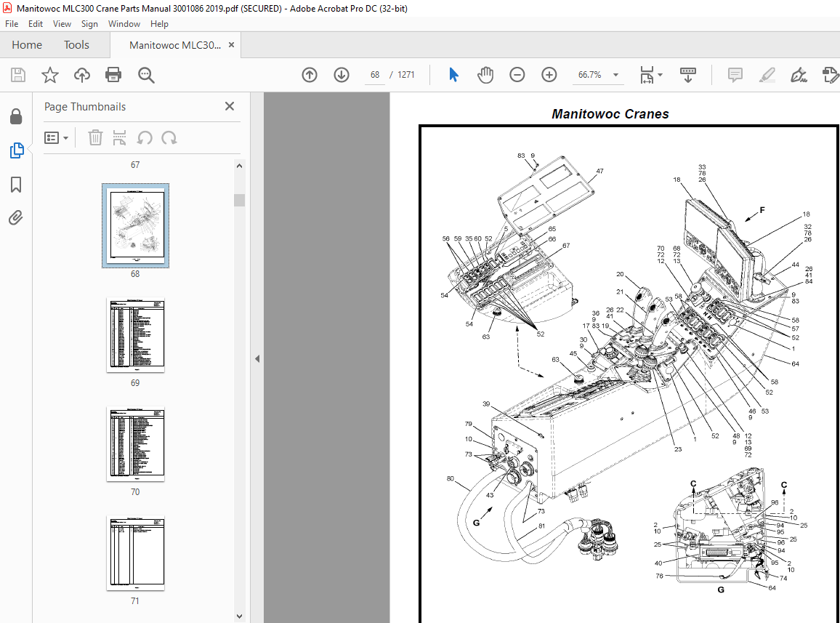Open the Bookmarks panel

click(16, 185)
